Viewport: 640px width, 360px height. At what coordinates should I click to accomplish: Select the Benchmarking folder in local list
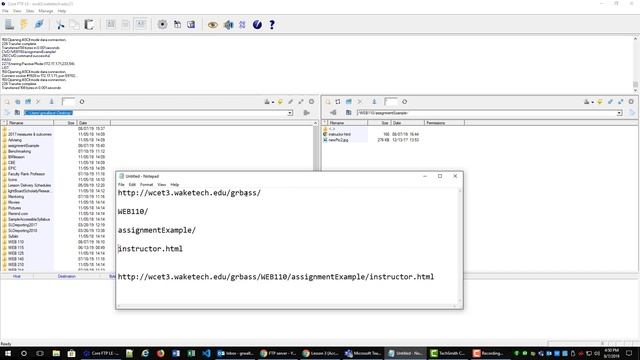click(x=19, y=151)
